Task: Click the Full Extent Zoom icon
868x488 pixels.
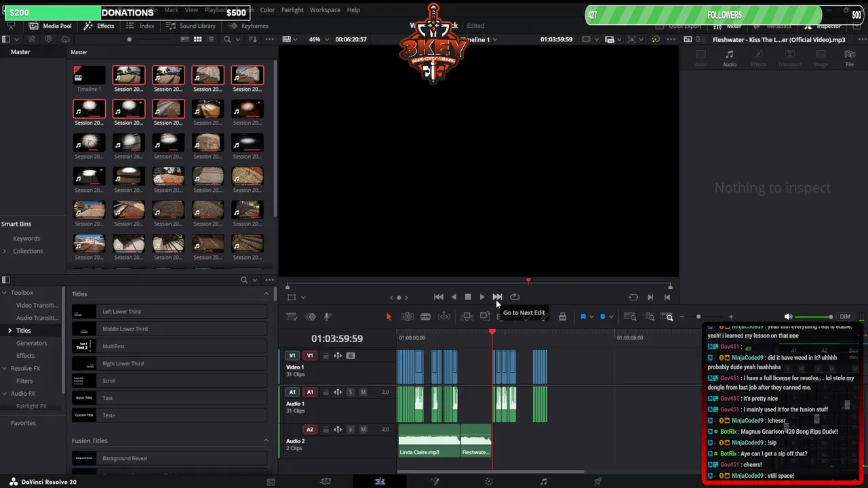Action: pyautogui.click(x=630, y=317)
